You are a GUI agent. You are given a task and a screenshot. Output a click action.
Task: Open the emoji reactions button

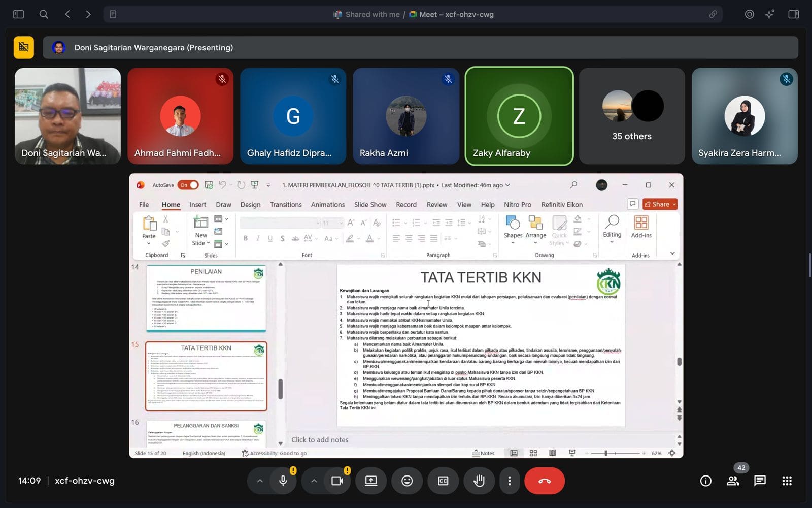tap(407, 481)
